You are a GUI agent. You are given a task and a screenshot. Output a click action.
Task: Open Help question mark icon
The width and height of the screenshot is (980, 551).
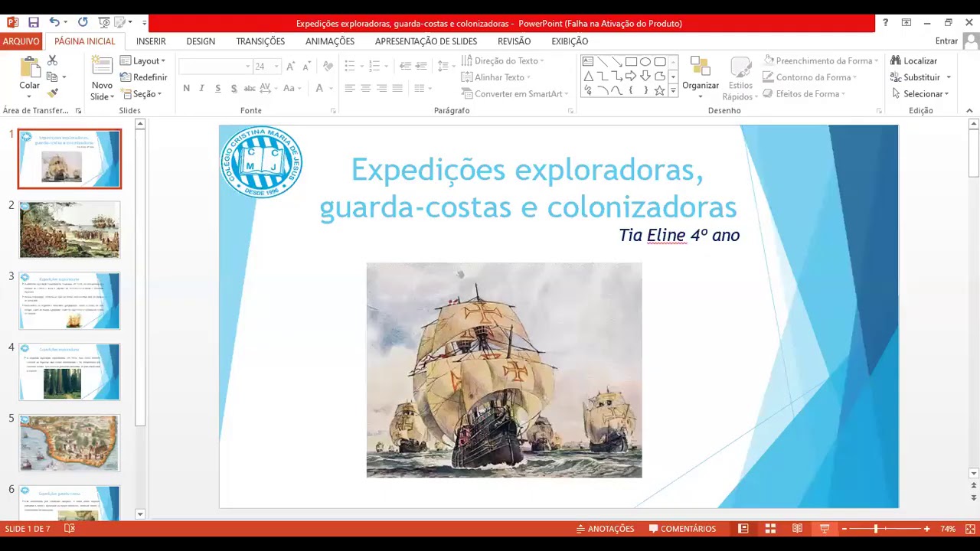coord(885,23)
